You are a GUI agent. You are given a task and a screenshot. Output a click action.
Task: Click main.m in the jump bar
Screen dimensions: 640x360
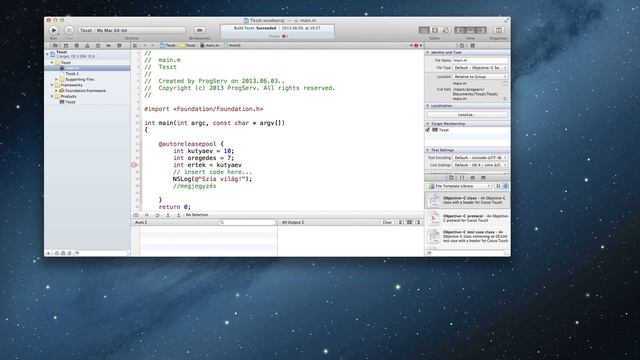pos(210,46)
